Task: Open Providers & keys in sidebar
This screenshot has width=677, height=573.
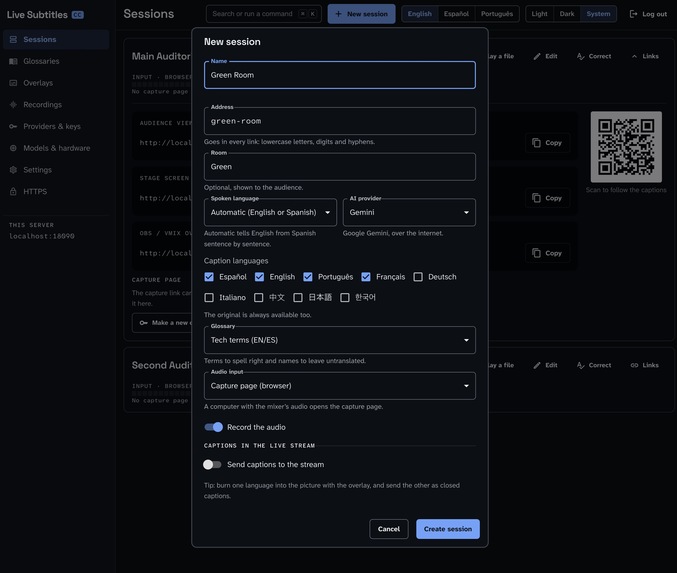Action: [x=56, y=127]
